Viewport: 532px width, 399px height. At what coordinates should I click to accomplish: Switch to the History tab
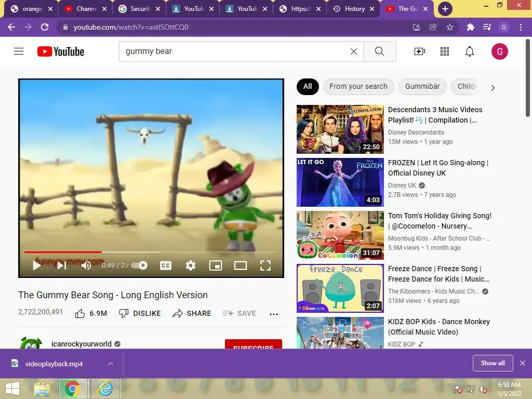(353, 9)
